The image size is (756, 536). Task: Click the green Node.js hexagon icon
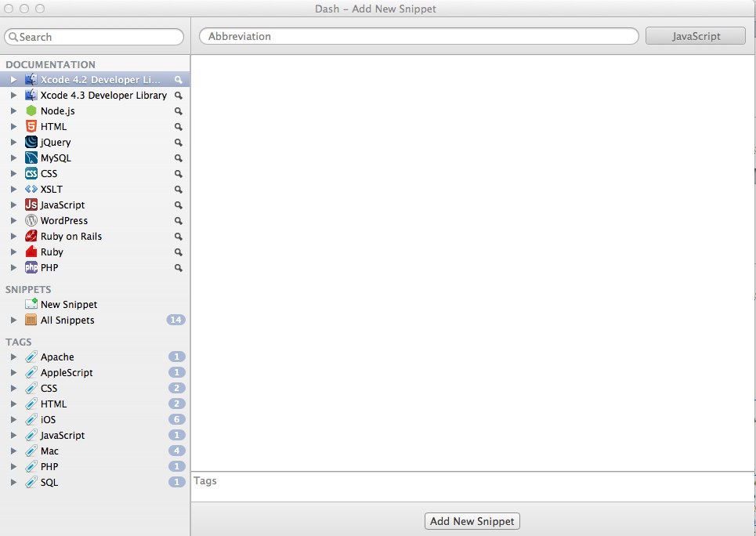point(31,111)
